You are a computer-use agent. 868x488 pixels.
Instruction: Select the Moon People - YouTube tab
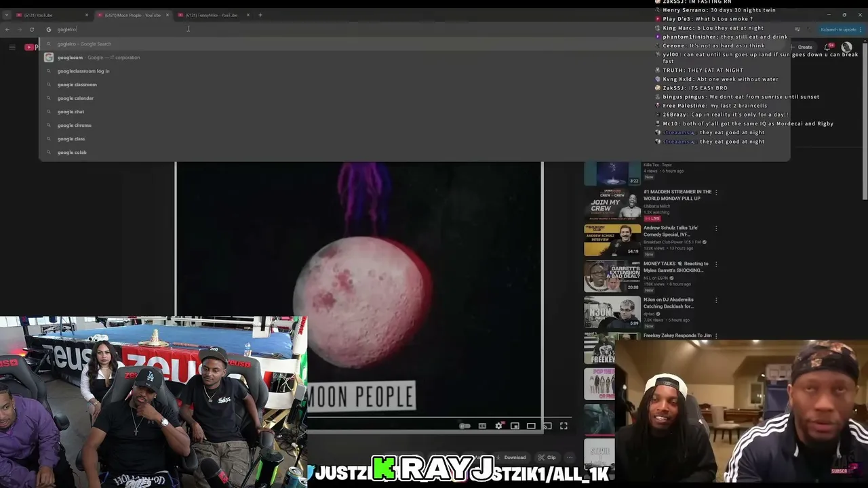132,15
